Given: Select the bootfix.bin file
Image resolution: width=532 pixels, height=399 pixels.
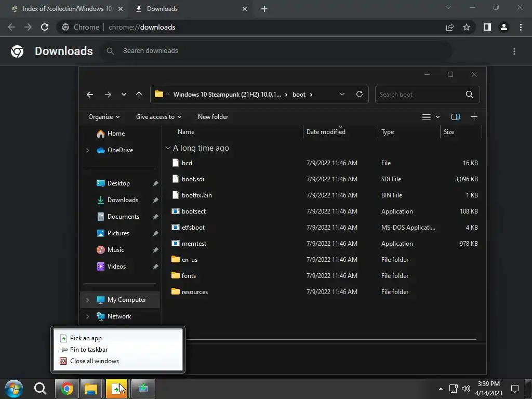Looking at the screenshot, I should [x=196, y=195].
